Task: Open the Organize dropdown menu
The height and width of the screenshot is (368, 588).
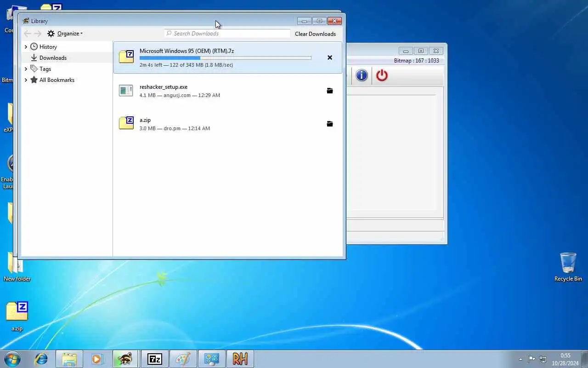Action: [x=65, y=34]
